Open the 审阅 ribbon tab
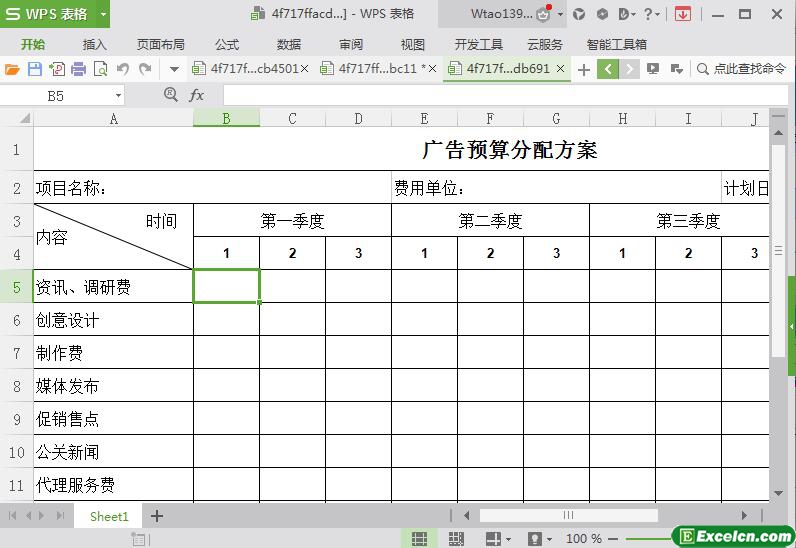Image resolution: width=796 pixels, height=548 pixels. click(x=351, y=45)
